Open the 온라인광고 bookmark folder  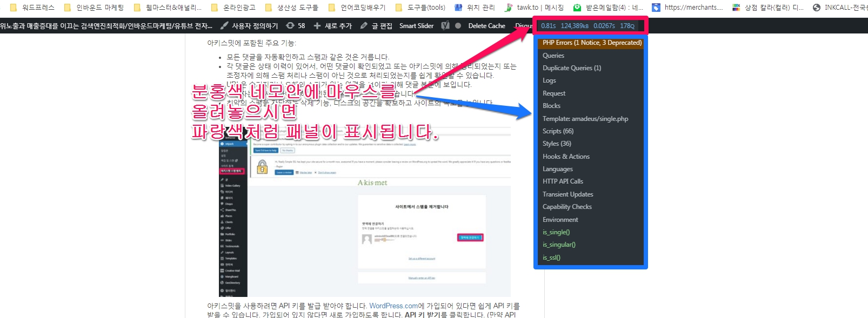pos(215,8)
